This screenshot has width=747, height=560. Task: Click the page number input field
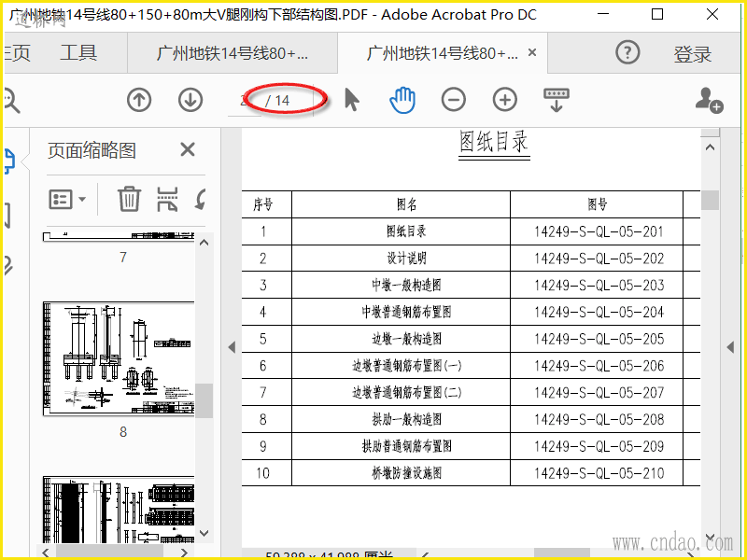tap(245, 101)
